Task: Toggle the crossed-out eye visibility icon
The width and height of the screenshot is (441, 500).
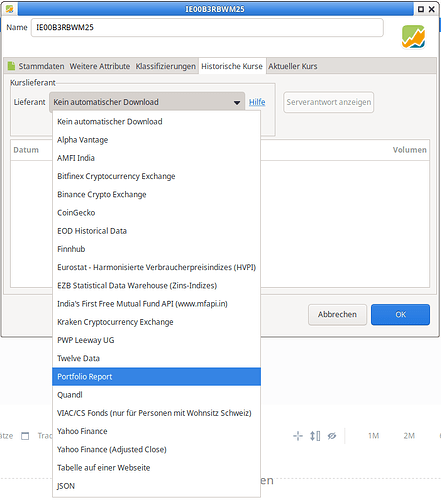Action: (x=332, y=436)
